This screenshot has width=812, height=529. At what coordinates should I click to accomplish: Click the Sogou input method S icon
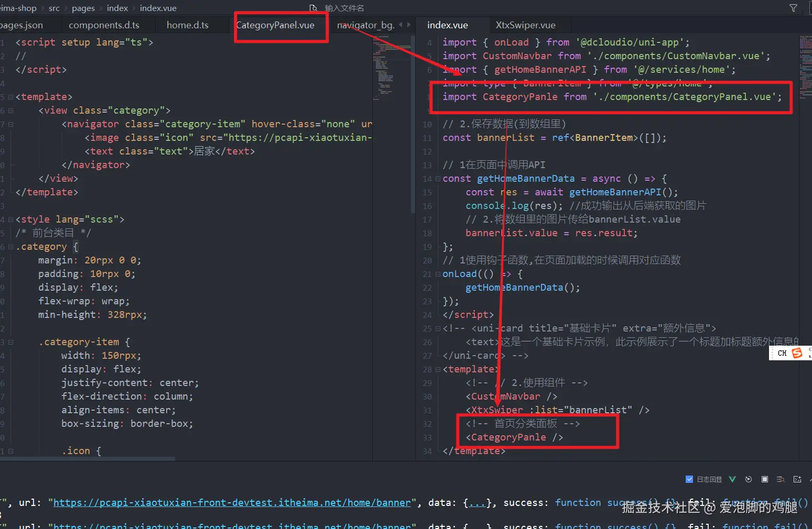pyautogui.click(x=797, y=353)
